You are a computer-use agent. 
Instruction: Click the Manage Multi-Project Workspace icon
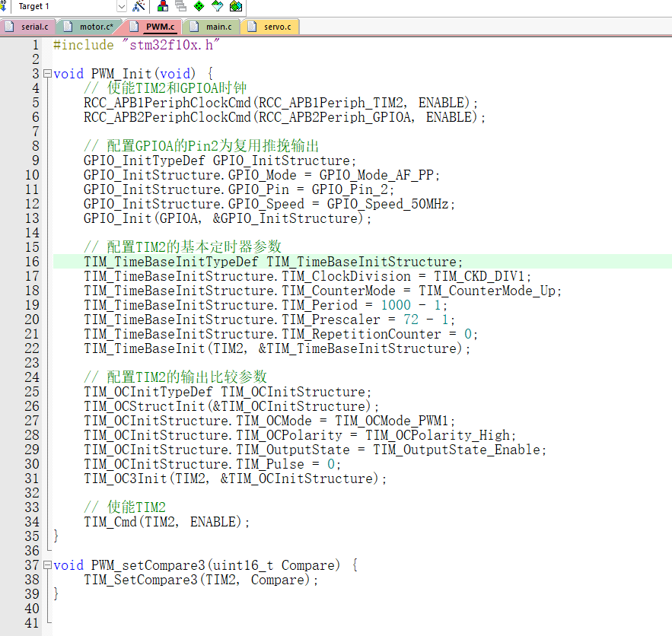coord(181,6)
